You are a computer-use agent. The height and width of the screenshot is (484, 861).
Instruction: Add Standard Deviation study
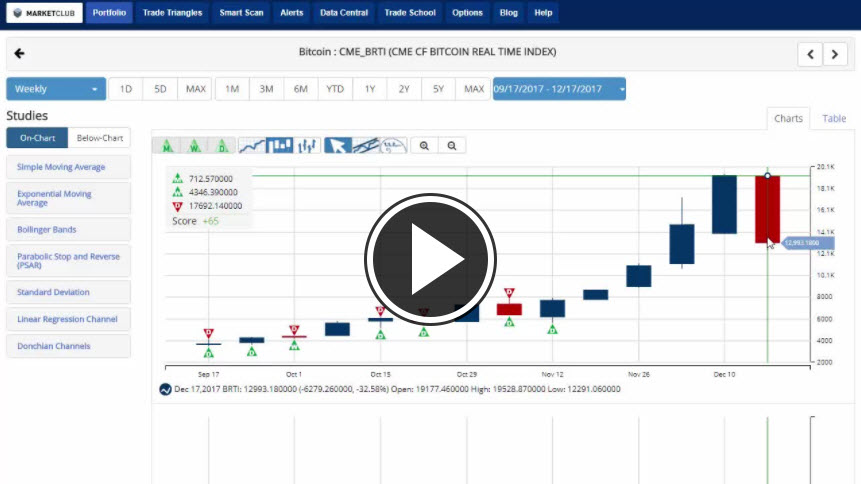pyautogui.click(x=69, y=292)
